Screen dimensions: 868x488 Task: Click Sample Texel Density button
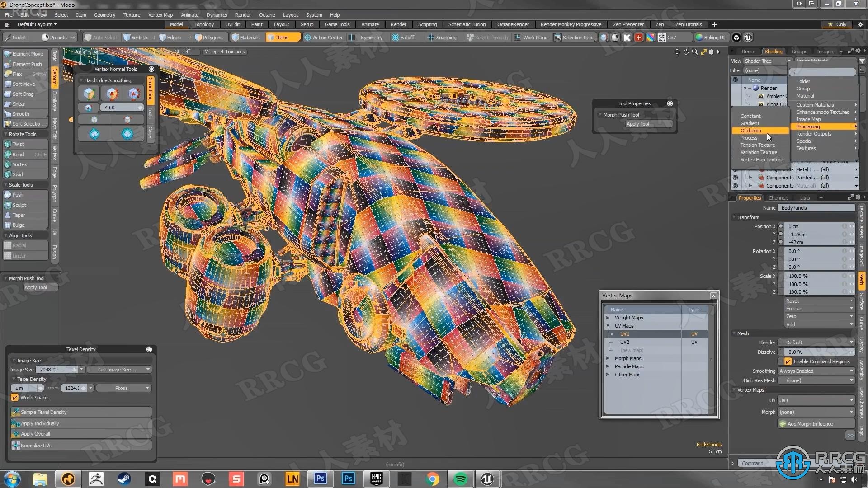[81, 412]
